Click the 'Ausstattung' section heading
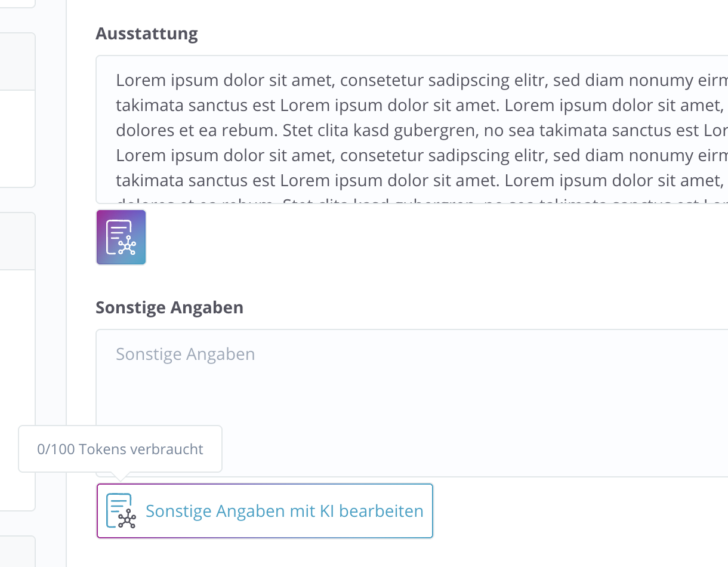Image resolution: width=728 pixels, height=567 pixels. (x=146, y=33)
